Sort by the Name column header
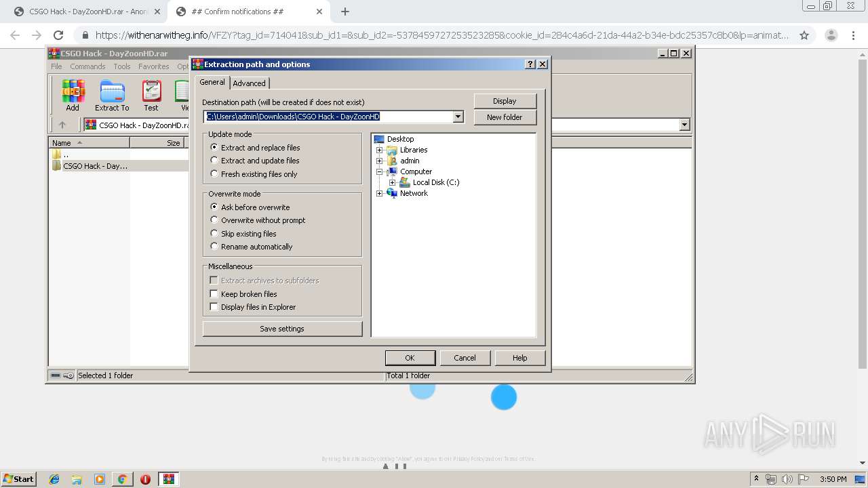The image size is (868, 488). click(89, 143)
